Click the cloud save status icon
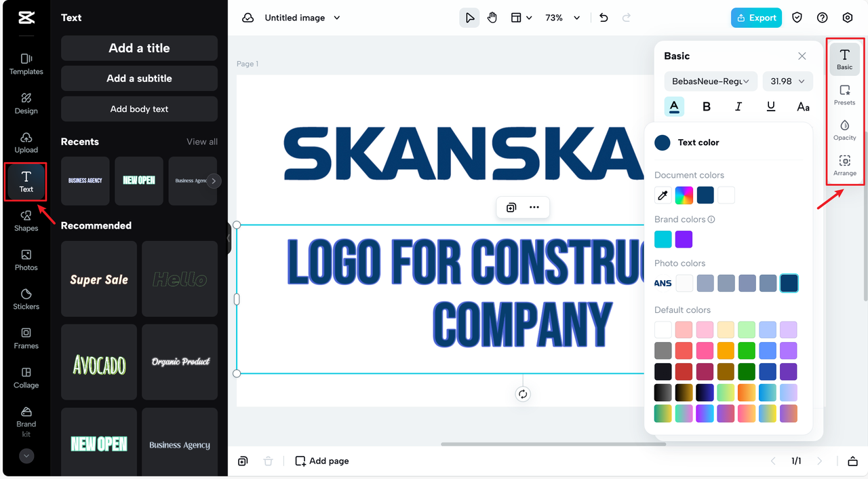The width and height of the screenshot is (868, 479). [x=248, y=18]
